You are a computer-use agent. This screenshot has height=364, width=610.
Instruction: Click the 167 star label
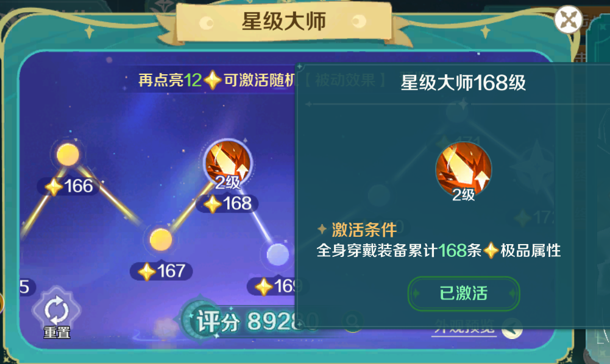point(161,271)
